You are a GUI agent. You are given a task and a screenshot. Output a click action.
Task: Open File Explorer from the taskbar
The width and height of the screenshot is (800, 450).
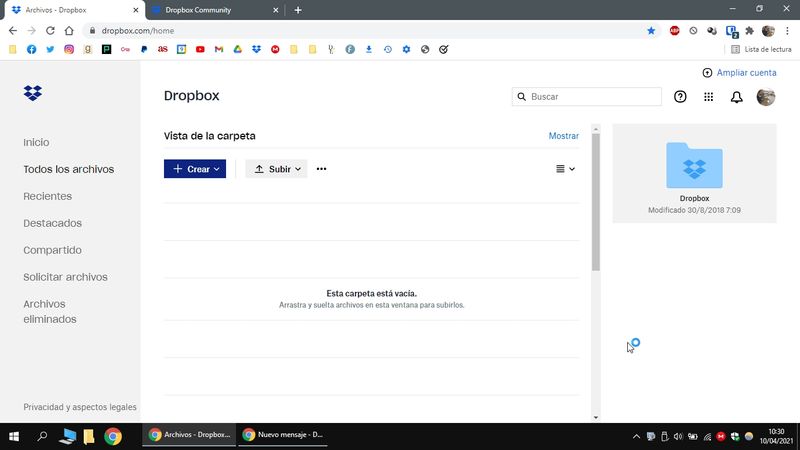[89, 436]
